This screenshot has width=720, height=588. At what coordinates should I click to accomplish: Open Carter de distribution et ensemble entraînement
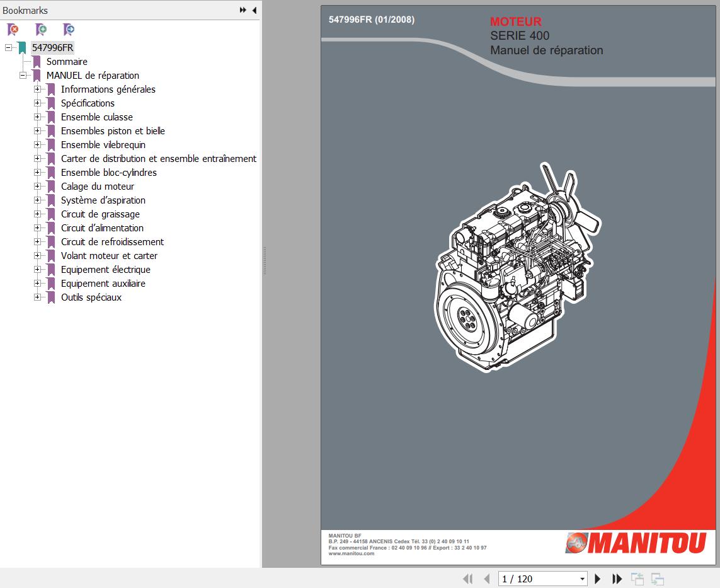point(159,158)
